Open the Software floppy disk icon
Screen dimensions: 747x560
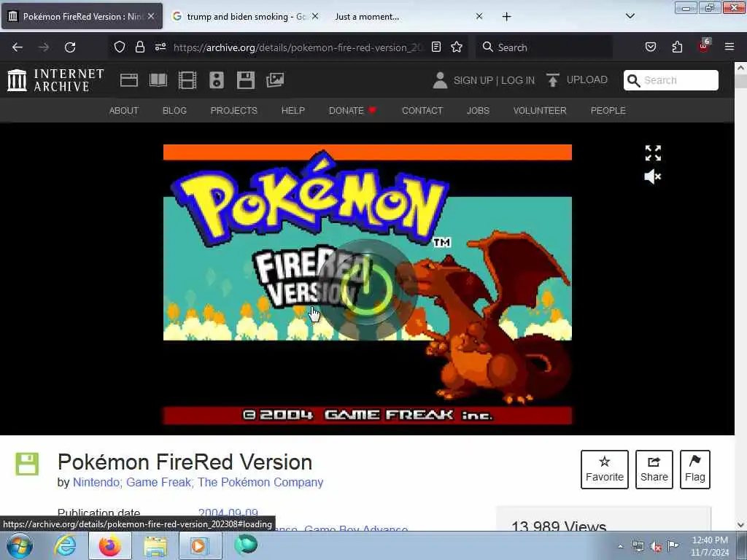coord(246,80)
